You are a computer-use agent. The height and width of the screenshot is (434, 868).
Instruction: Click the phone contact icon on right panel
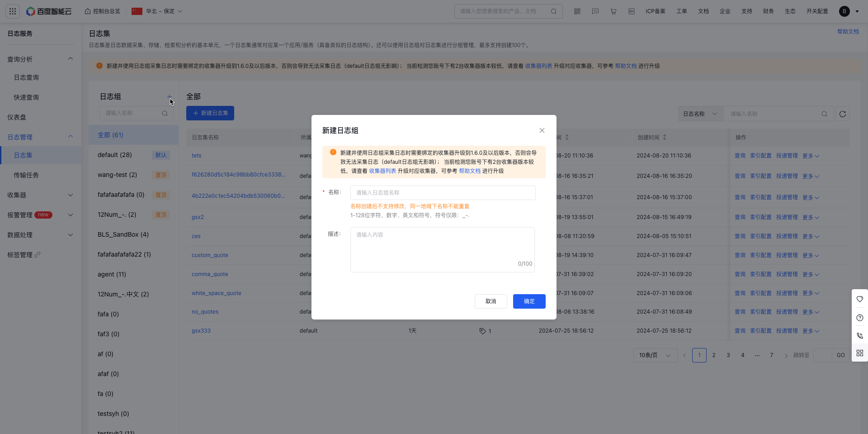click(x=860, y=336)
